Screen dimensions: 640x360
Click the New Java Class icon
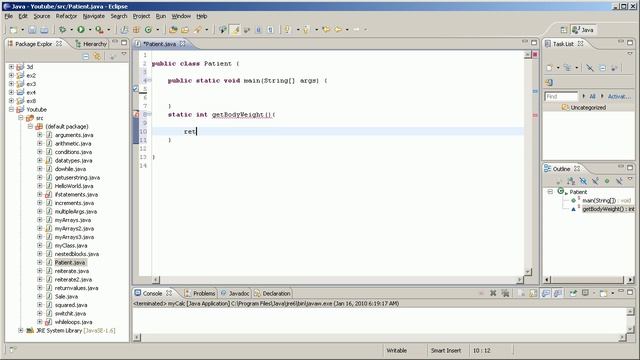[149, 30]
